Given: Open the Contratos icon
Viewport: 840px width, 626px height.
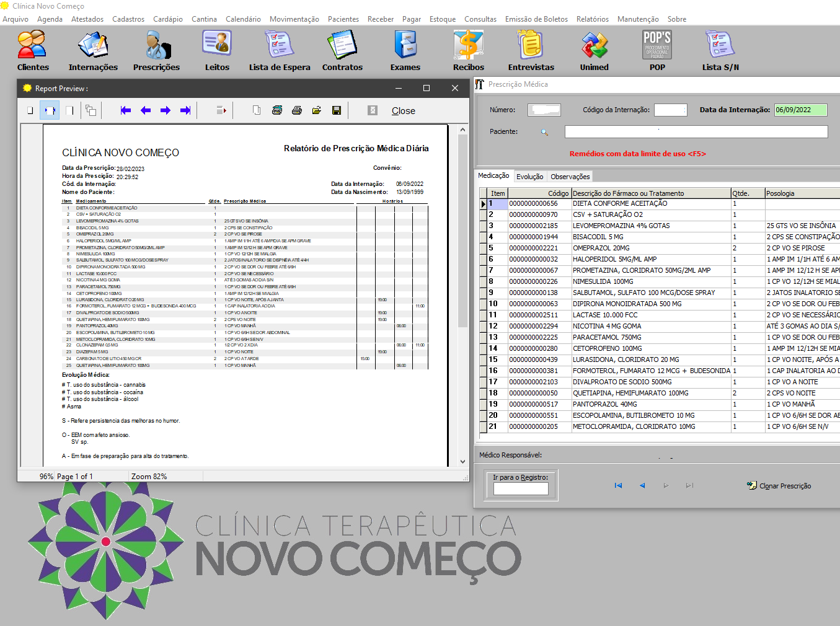Looking at the screenshot, I should tap(342, 51).
